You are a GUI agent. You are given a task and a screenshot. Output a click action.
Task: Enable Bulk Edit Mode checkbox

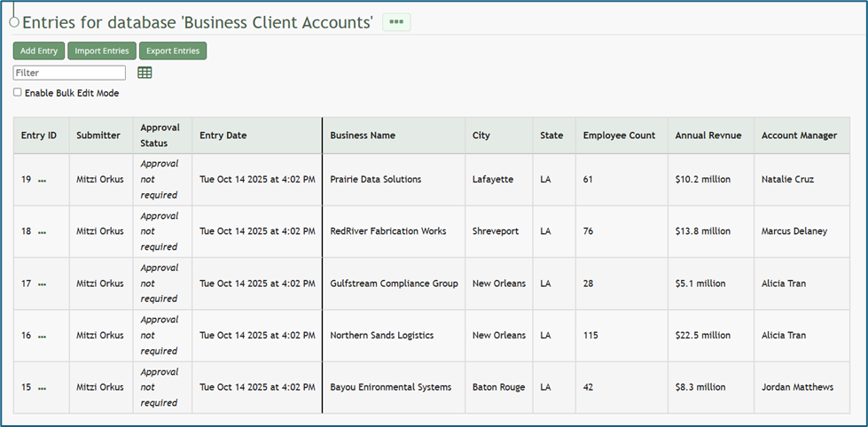click(x=18, y=92)
